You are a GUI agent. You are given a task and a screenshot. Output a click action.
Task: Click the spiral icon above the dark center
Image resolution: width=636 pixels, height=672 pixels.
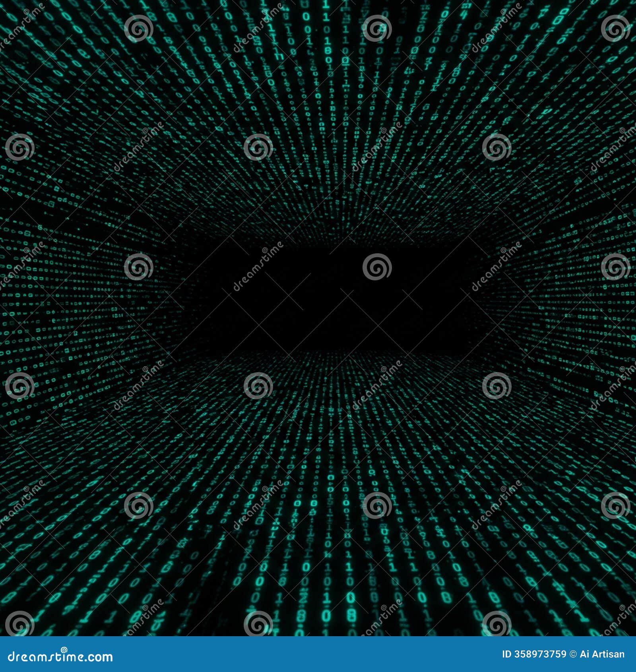pos(257,149)
